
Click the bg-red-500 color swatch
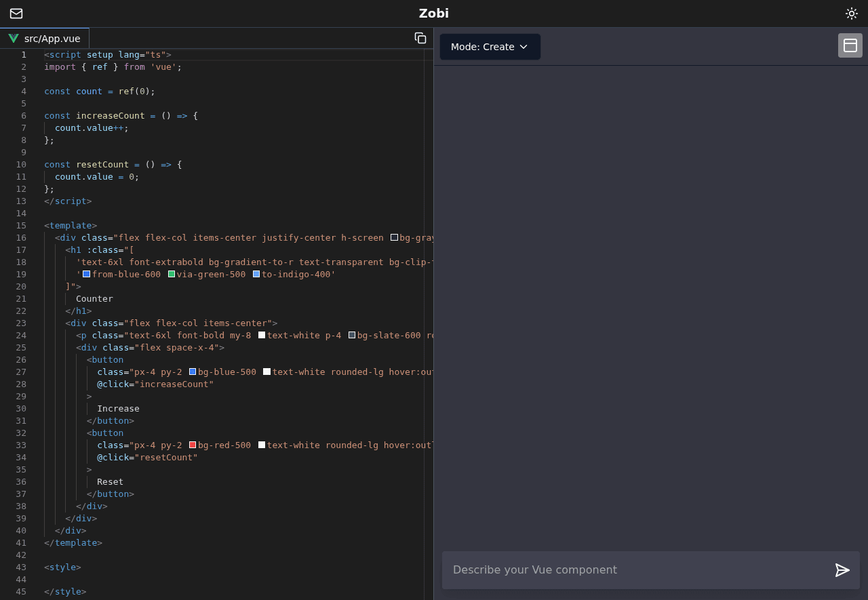[193, 445]
